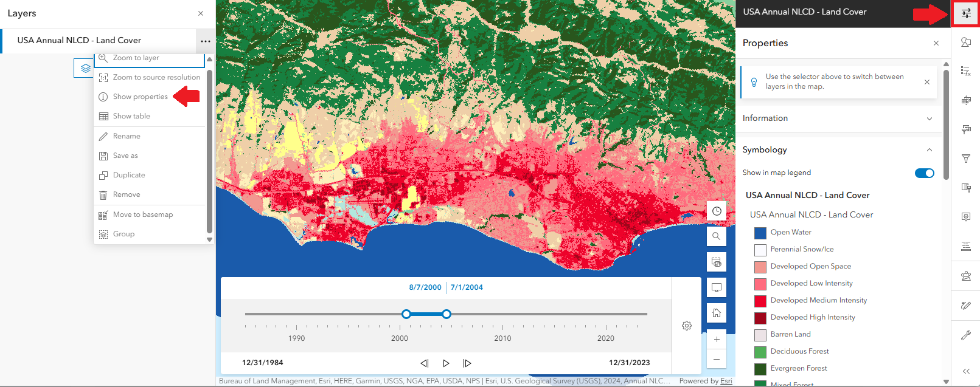980x387 pixels.
Task: Collapse the Symbology section
Action: 929,150
